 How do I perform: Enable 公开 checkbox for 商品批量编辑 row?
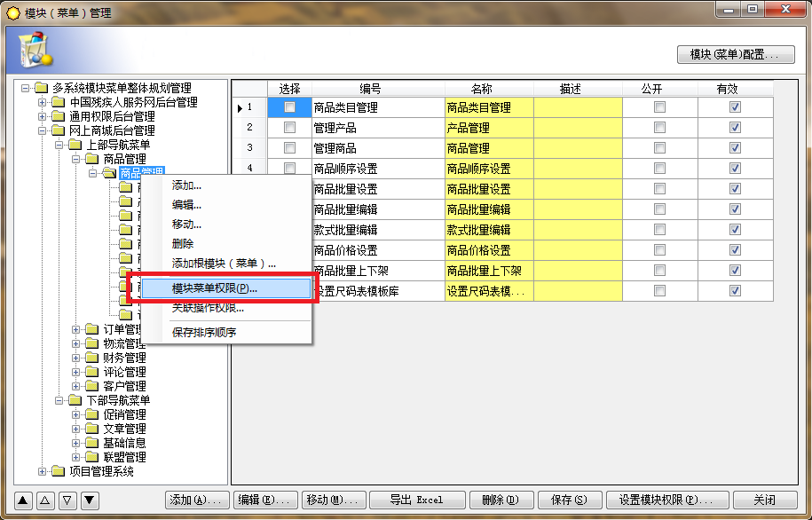pos(659,209)
